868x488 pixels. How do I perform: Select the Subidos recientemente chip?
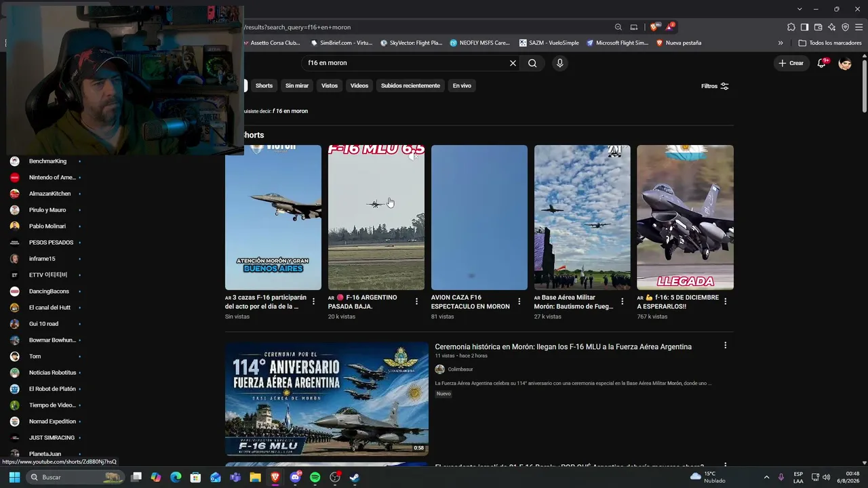[x=410, y=85]
